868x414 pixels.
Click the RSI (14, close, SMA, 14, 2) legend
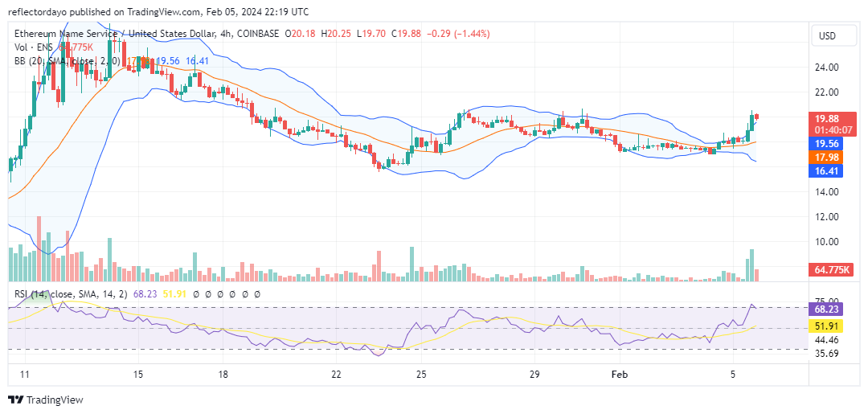click(69, 295)
